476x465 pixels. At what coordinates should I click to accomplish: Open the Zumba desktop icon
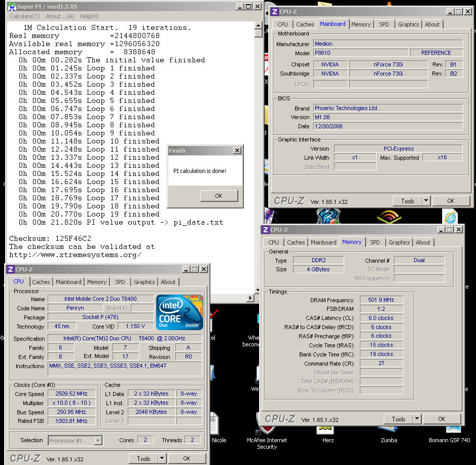[389, 435]
